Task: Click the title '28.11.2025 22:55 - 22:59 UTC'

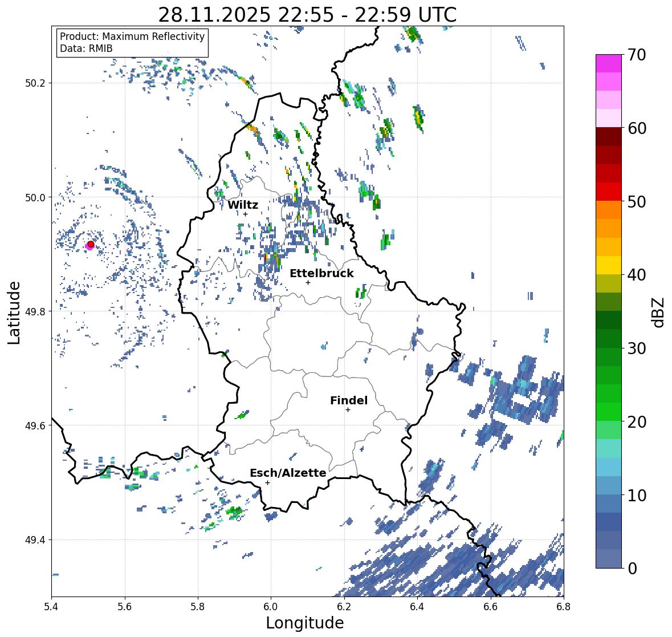Action: coord(307,15)
